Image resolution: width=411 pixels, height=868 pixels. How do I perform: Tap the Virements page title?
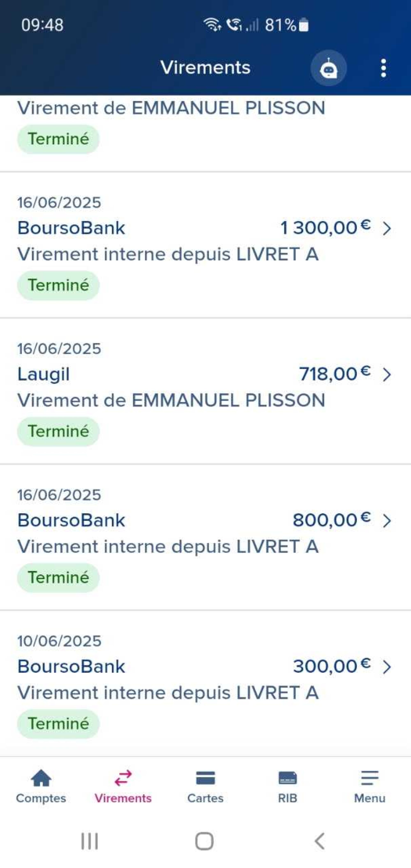(x=205, y=68)
